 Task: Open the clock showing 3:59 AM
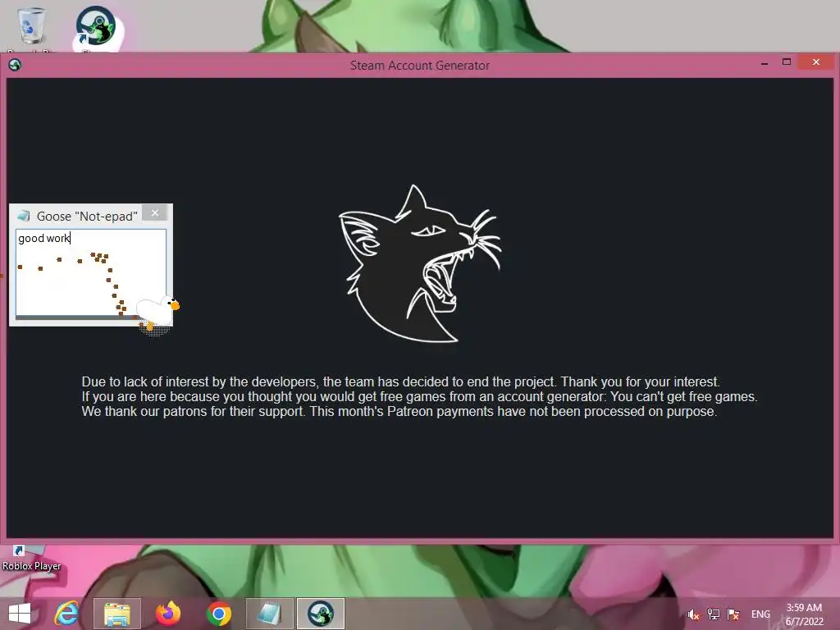click(x=804, y=614)
